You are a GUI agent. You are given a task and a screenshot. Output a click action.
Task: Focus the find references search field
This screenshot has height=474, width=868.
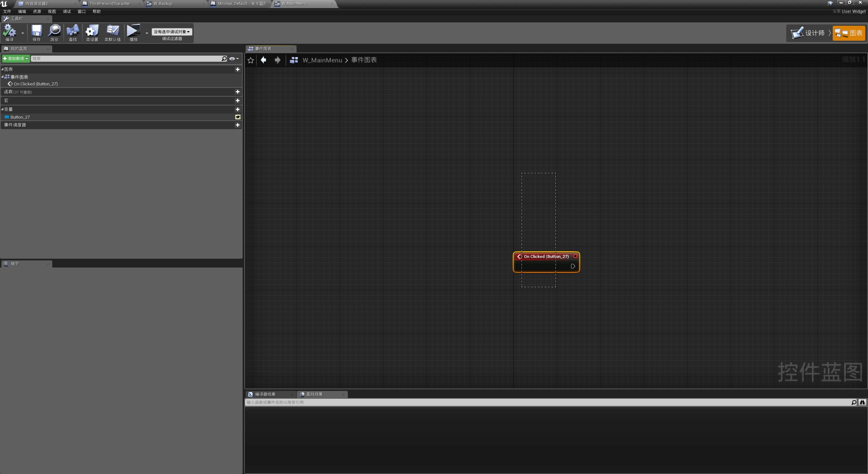point(547,402)
